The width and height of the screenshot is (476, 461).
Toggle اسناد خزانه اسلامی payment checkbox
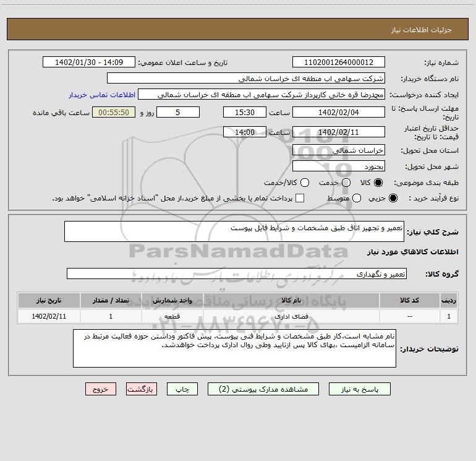[x=300, y=198]
